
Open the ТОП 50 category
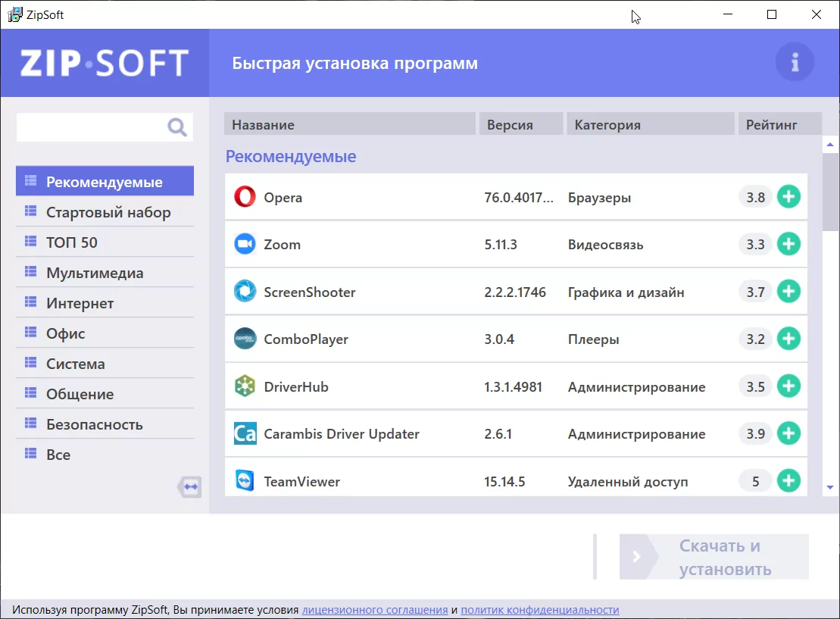point(105,242)
